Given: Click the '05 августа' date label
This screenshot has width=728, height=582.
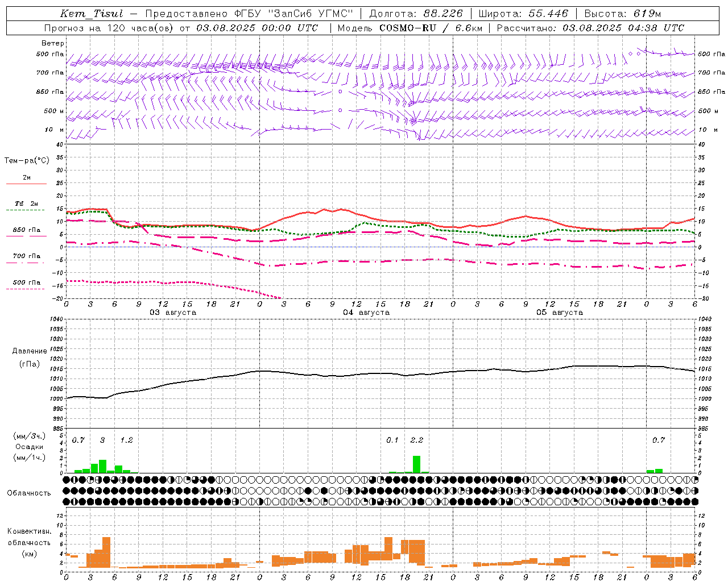Looking at the screenshot, I should coord(560,313).
